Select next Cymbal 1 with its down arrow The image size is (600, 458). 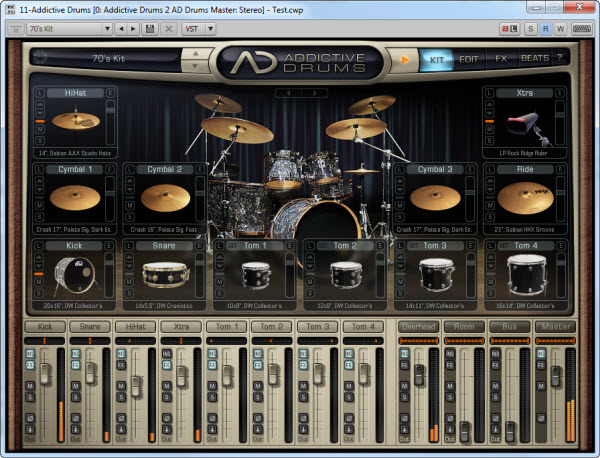tap(39, 190)
